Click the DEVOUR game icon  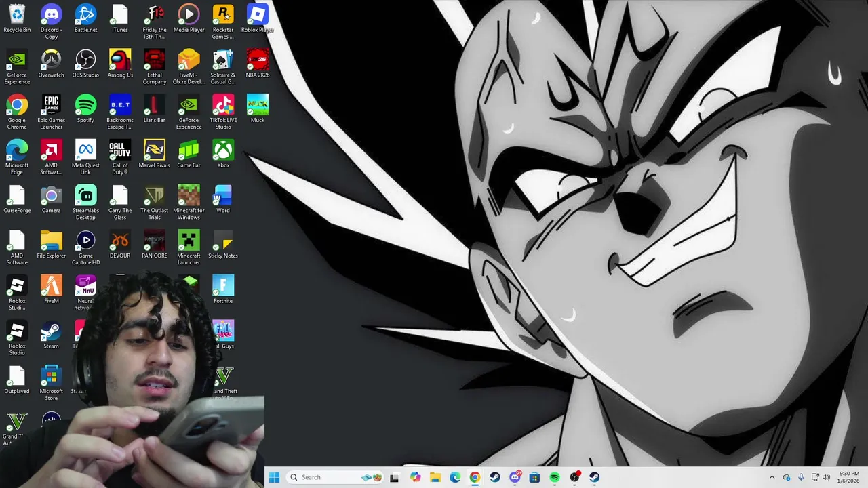tap(120, 245)
